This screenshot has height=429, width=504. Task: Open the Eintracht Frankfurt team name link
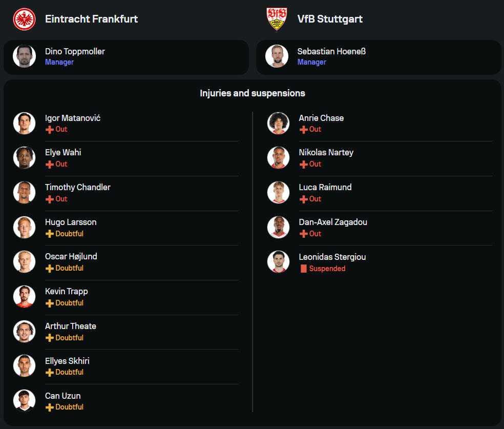[91, 19]
